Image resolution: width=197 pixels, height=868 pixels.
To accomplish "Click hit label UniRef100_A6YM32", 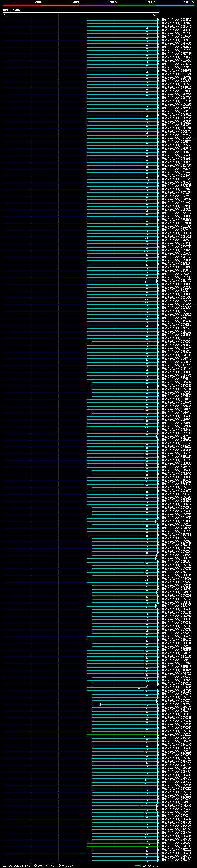I will click(177, 91).
